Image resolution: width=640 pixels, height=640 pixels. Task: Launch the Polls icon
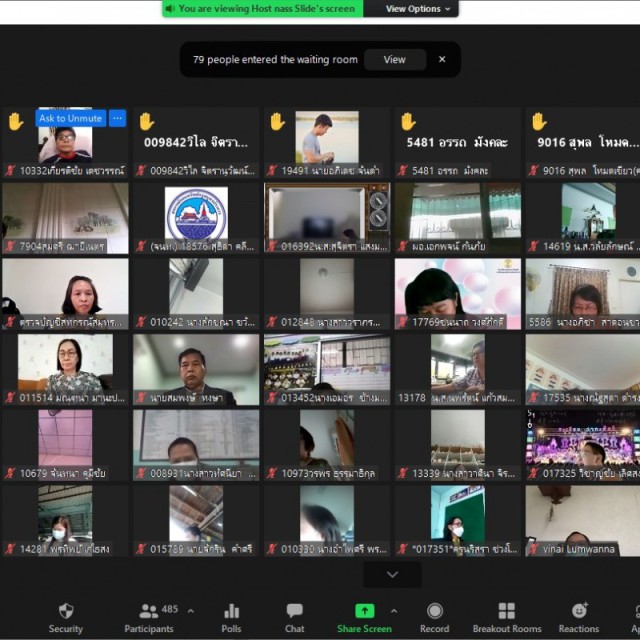[x=231, y=618]
